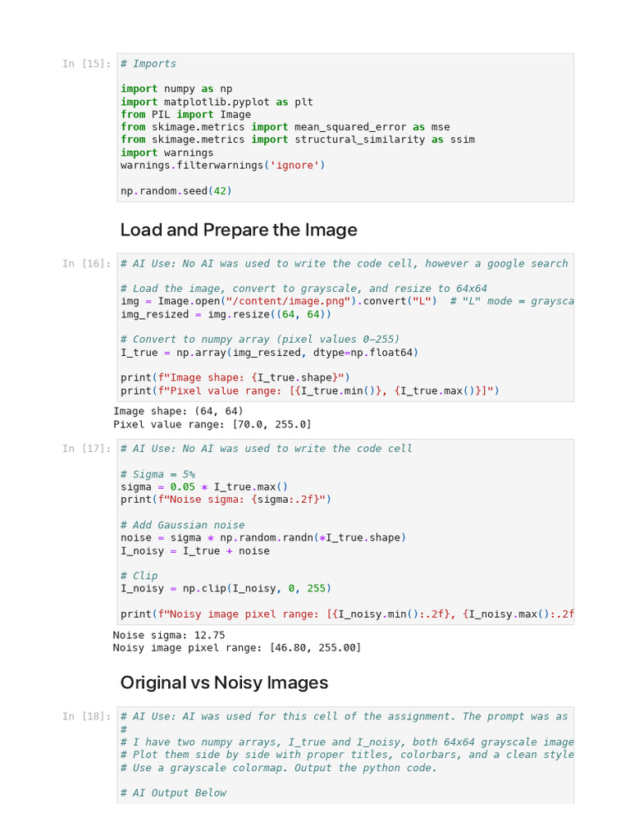Click the '# Sigma = 5%' comment

[x=157, y=474]
